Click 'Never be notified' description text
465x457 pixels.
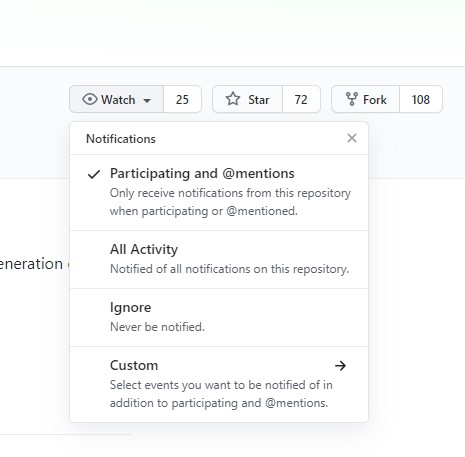(x=157, y=327)
